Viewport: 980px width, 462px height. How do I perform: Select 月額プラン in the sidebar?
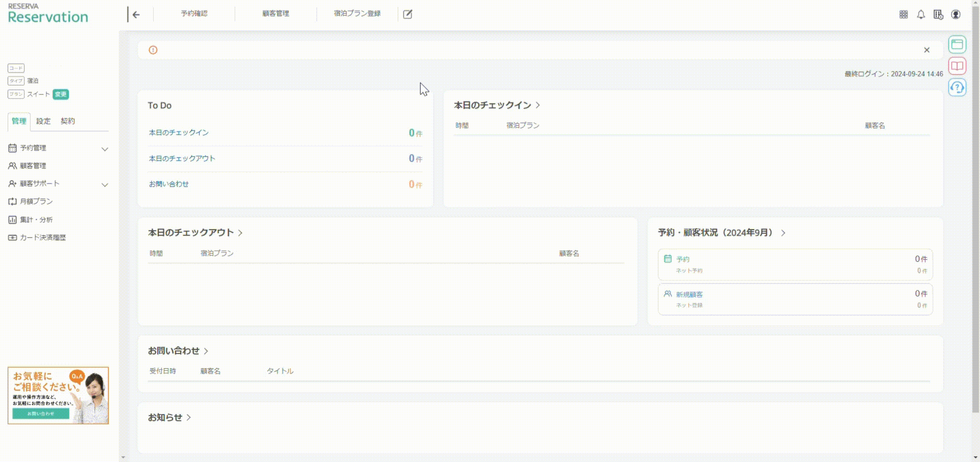pyautogui.click(x=36, y=201)
